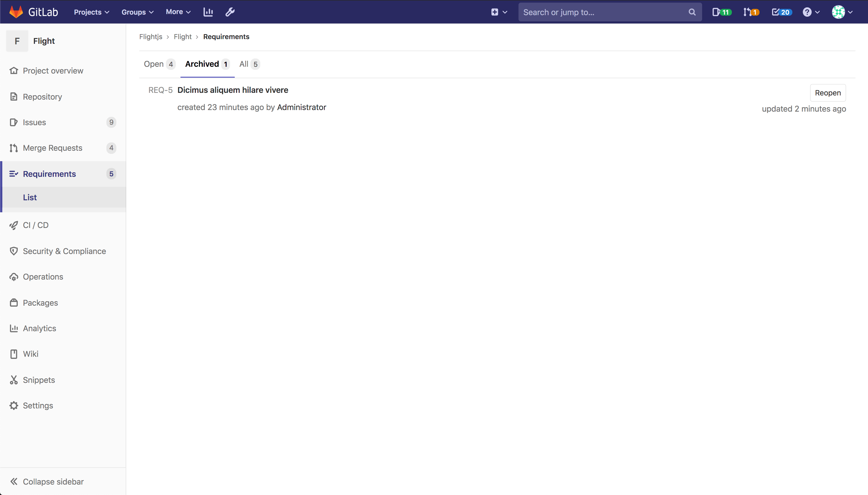The height and width of the screenshot is (495, 868).
Task: Toggle the Archived 1 filter view
Action: click(x=207, y=64)
